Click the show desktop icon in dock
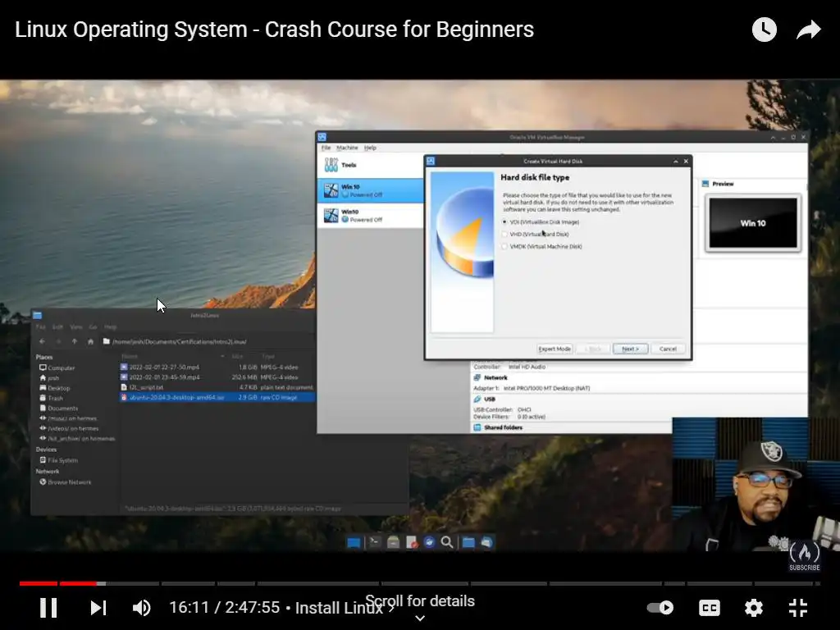 (x=354, y=543)
